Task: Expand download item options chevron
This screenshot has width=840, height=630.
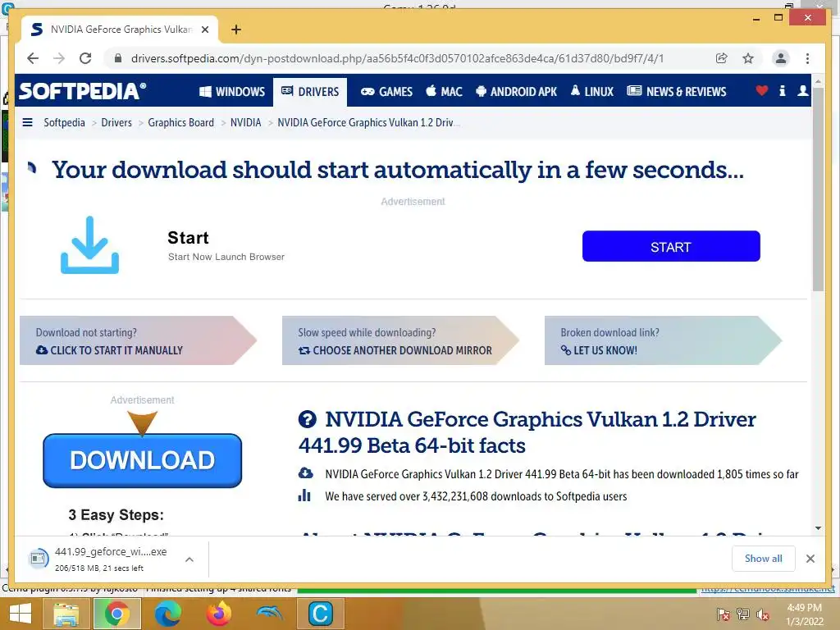Action: click(189, 559)
